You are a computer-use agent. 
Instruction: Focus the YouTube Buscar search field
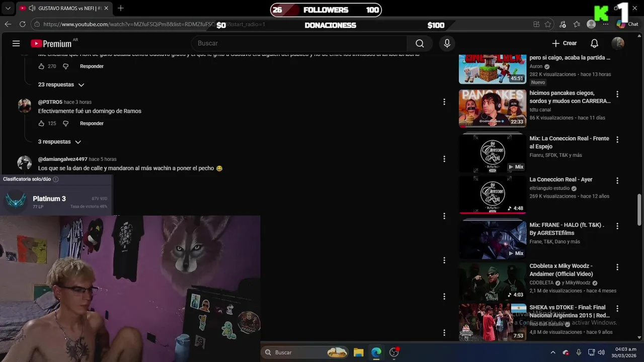(299, 43)
